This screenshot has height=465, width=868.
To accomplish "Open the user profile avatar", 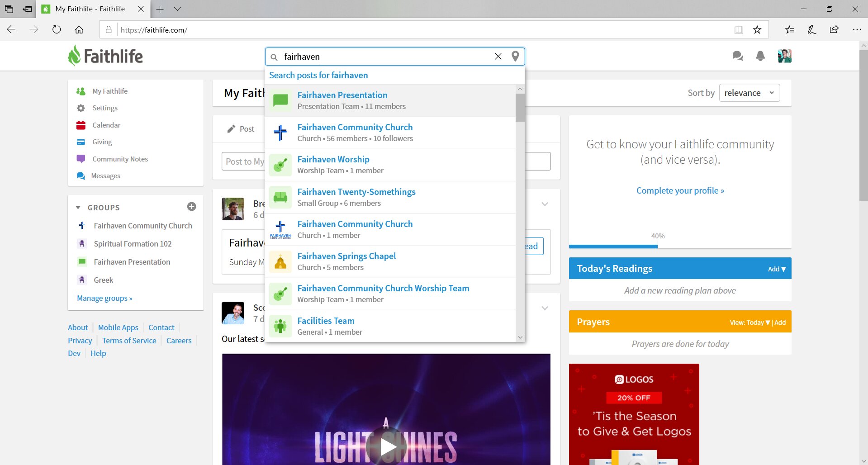I will [x=784, y=56].
